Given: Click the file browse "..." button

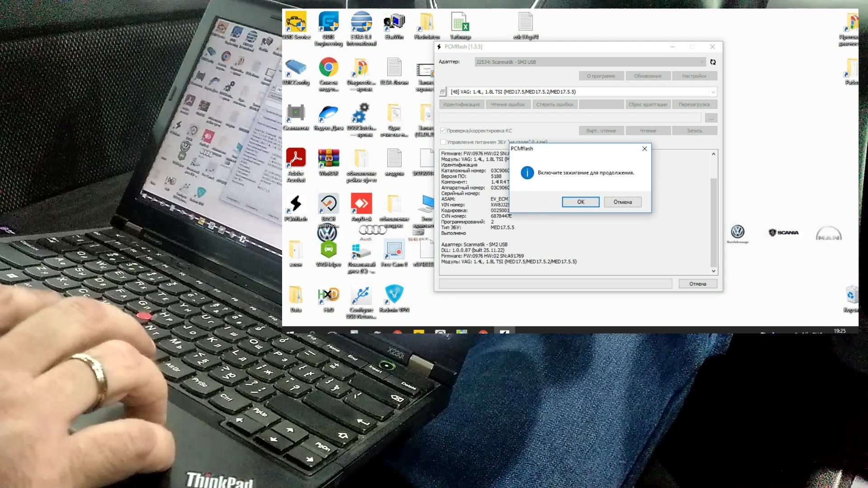Looking at the screenshot, I should [x=711, y=118].
